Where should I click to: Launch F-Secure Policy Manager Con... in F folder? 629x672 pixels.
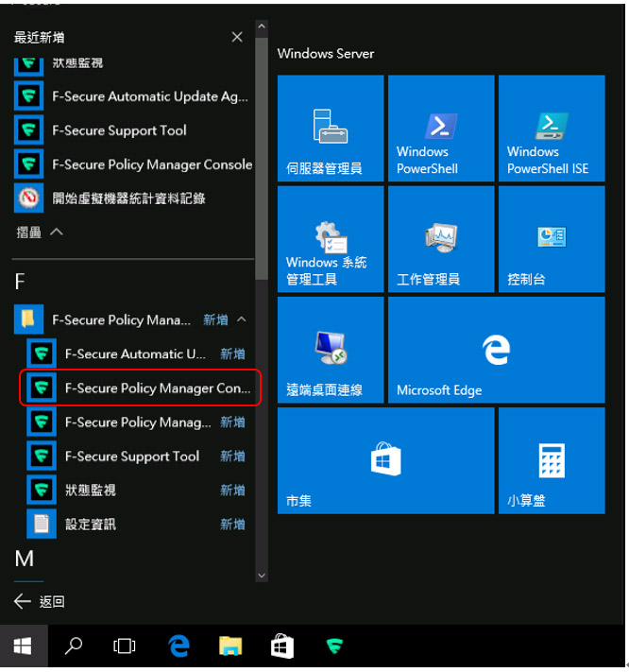[x=140, y=388]
